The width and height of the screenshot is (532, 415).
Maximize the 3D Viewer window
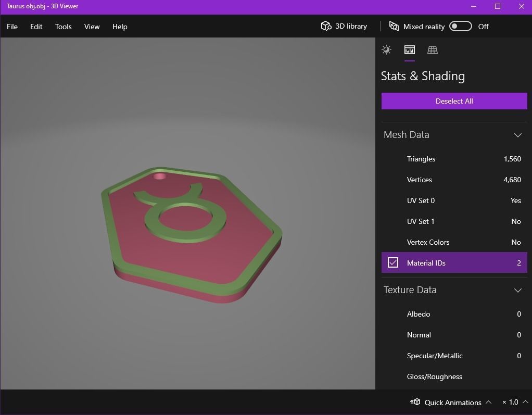pyautogui.click(x=498, y=6)
